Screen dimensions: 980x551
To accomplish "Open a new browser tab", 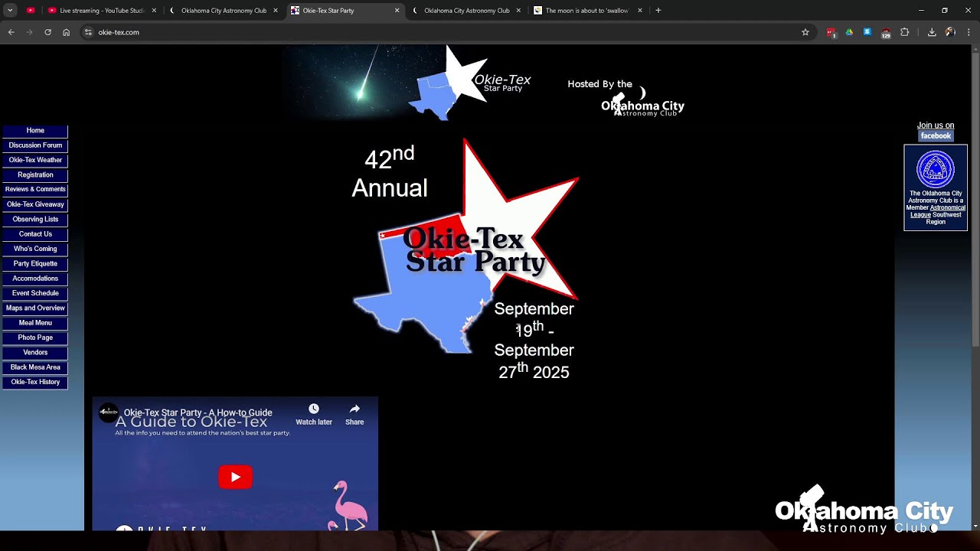I will click(x=658, y=11).
